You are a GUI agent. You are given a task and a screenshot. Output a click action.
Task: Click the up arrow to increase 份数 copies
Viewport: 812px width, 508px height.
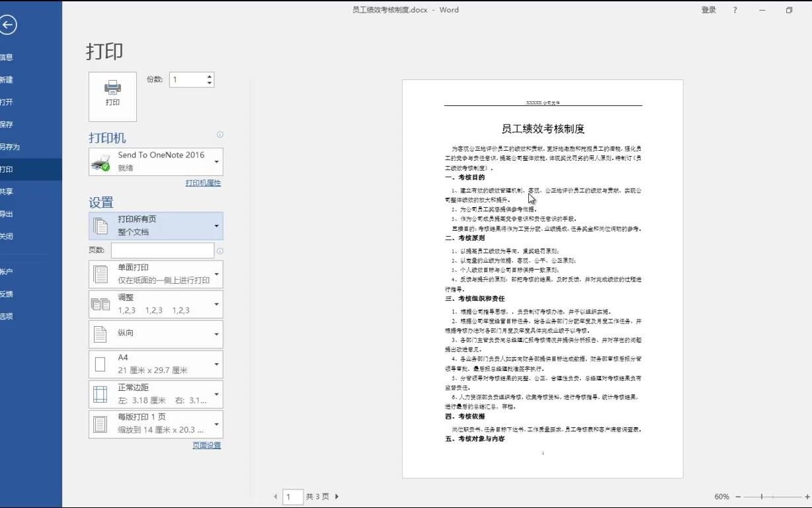click(x=208, y=75)
